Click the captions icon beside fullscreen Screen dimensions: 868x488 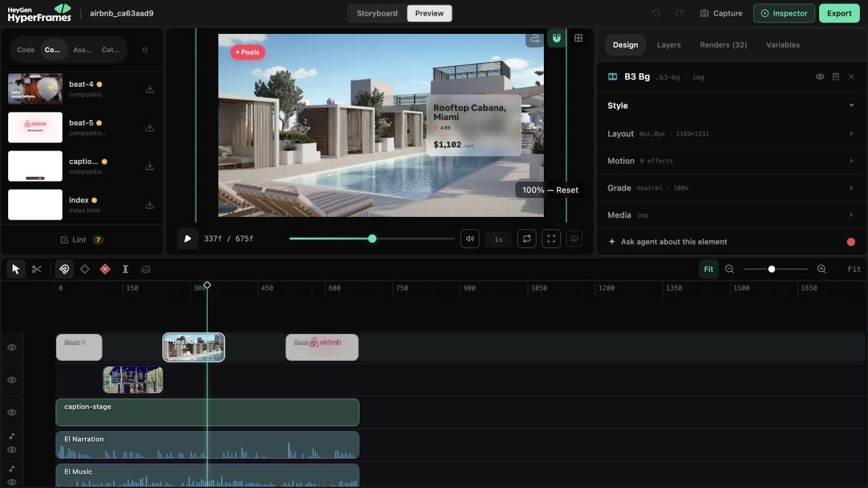(574, 239)
